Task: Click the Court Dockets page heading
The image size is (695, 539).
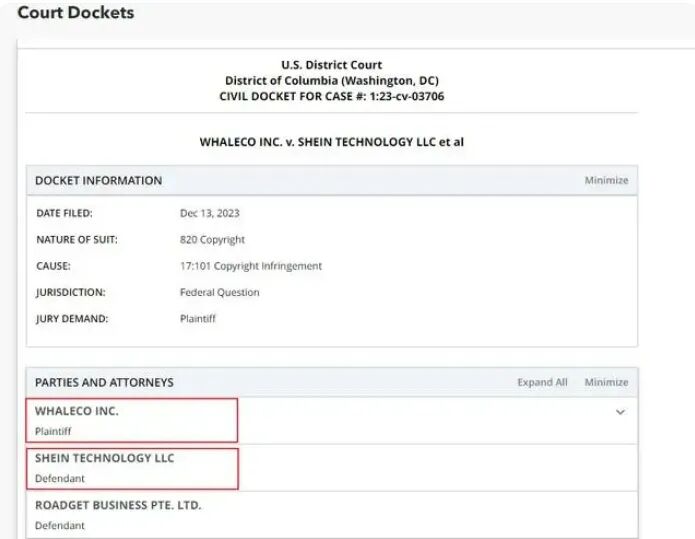Action: (x=75, y=12)
